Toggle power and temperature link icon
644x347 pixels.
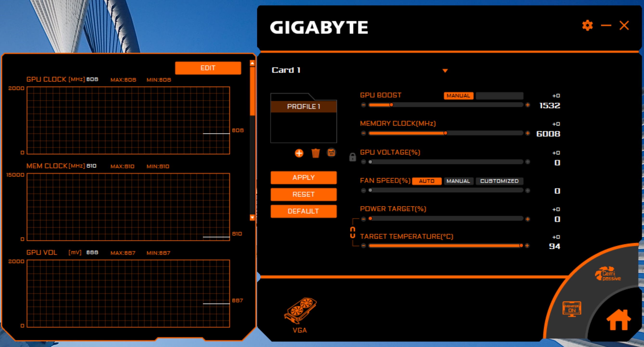click(353, 233)
